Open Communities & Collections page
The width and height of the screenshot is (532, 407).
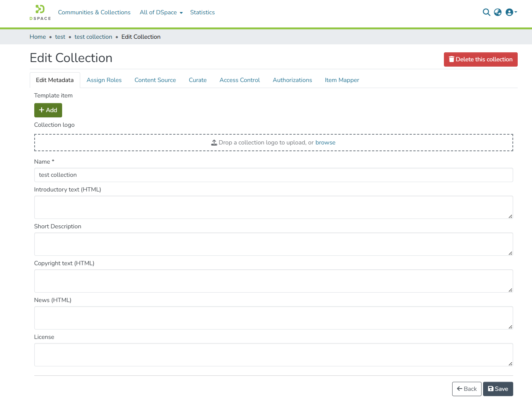click(94, 12)
